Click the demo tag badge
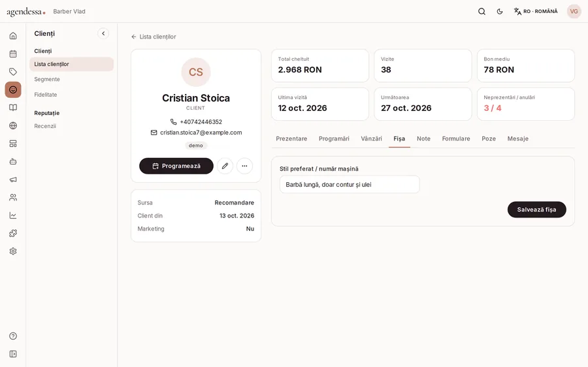The height and width of the screenshot is (367, 588). click(196, 146)
